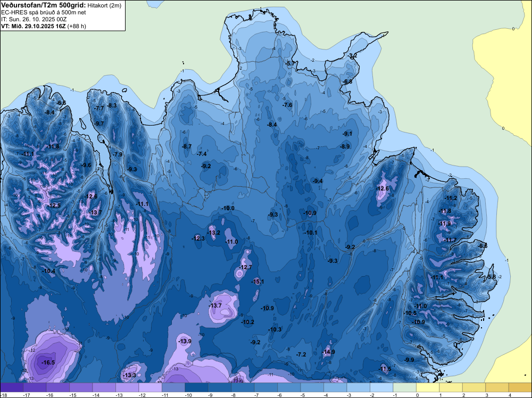Click the -7.6 temperature value
The image size is (532, 398).
pyautogui.click(x=288, y=105)
